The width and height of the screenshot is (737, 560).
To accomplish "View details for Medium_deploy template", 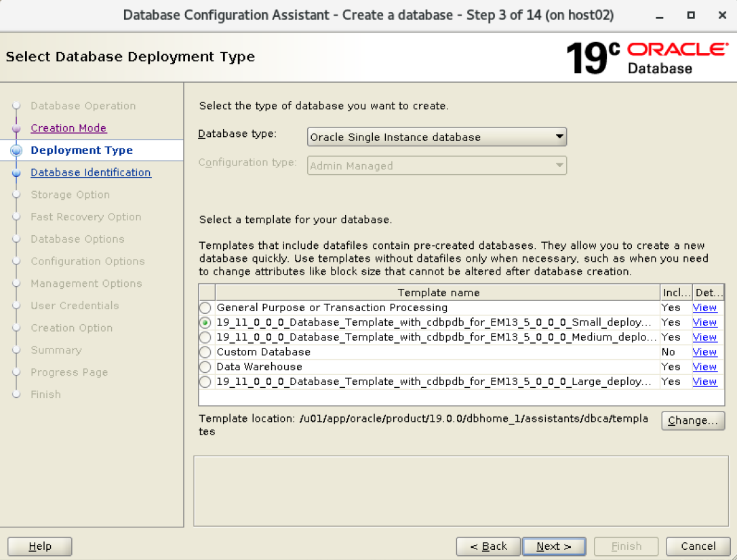I will (x=704, y=338).
